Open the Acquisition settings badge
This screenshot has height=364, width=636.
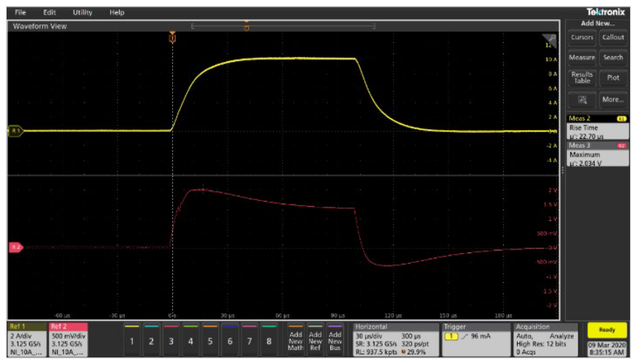[x=546, y=340]
